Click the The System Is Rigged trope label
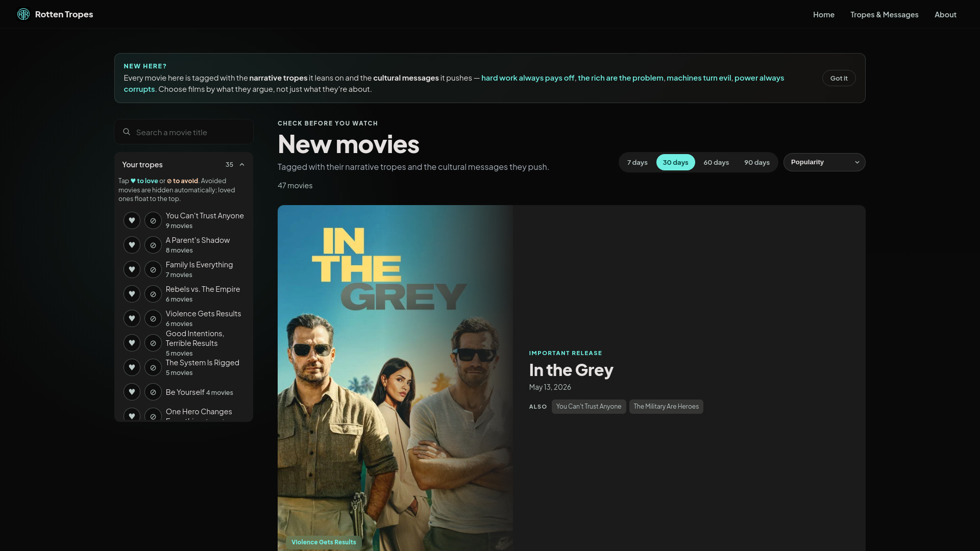 [202, 363]
